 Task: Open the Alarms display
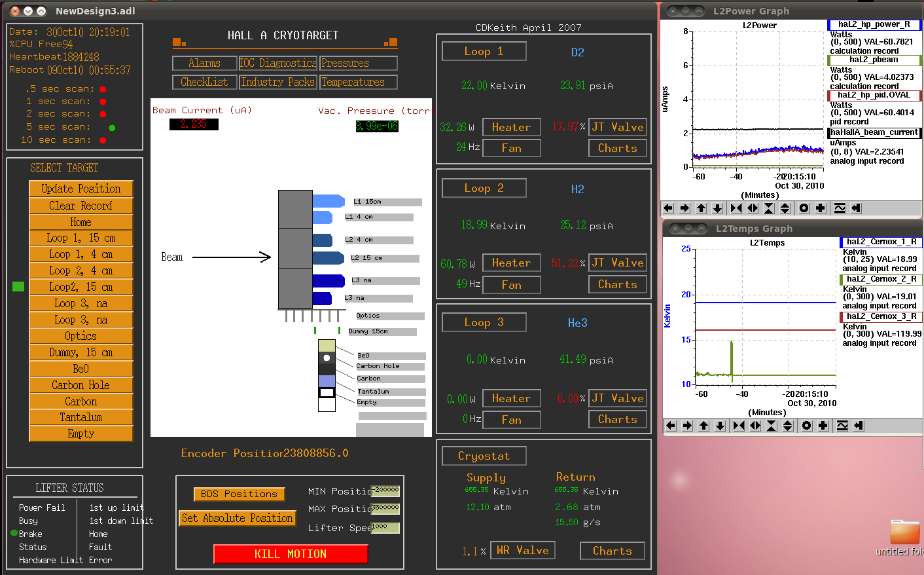[x=205, y=63]
